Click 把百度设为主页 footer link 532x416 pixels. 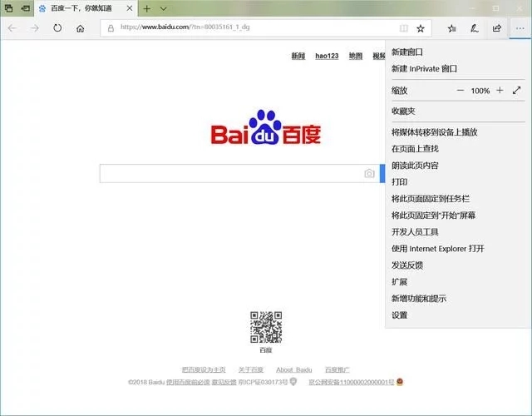click(x=204, y=369)
